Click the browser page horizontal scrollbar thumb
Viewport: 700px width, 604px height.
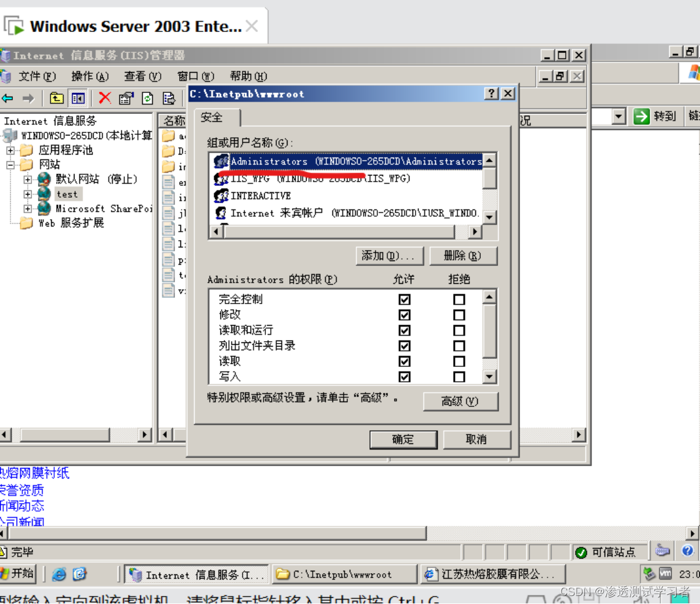tap(217, 533)
